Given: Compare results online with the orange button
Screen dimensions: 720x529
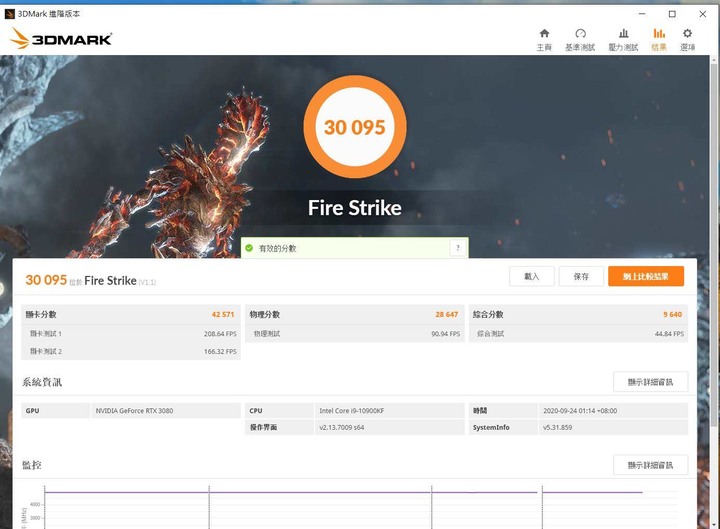Looking at the screenshot, I should tap(646, 276).
